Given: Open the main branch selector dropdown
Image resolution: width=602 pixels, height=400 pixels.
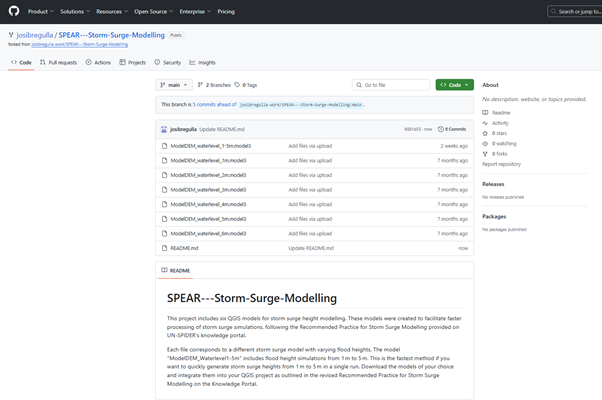Looking at the screenshot, I should click(x=174, y=85).
